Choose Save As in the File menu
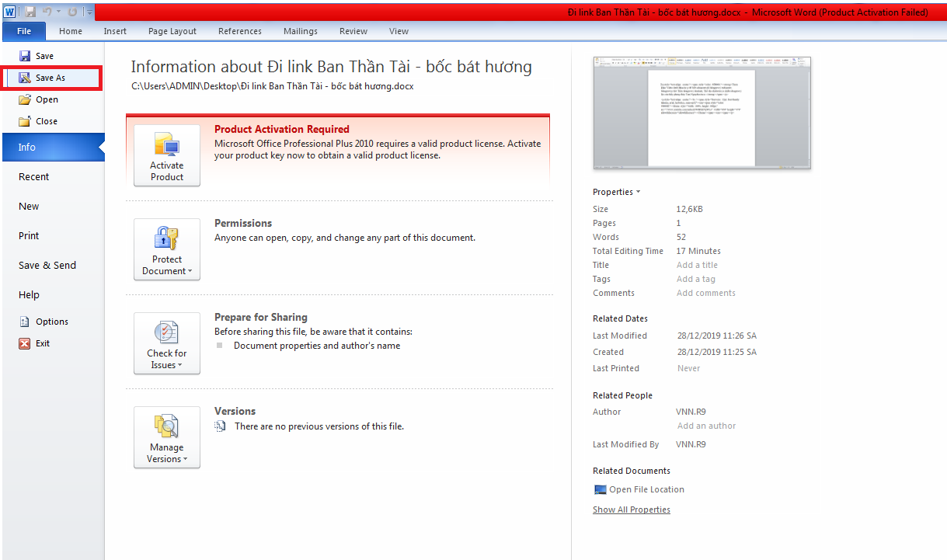 click(53, 78)
